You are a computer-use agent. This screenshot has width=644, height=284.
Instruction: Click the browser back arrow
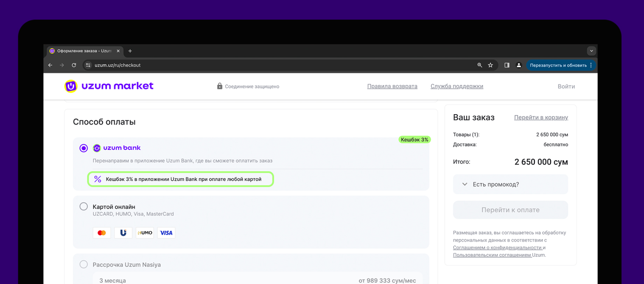[50, 65]
